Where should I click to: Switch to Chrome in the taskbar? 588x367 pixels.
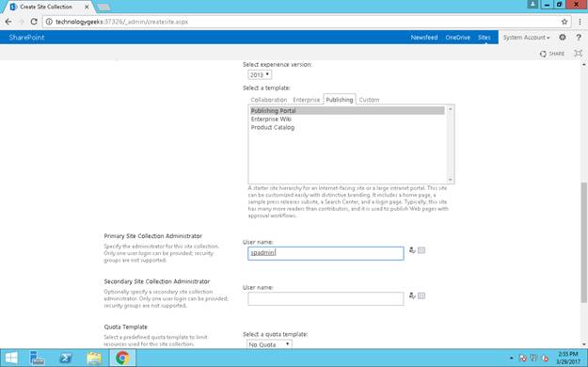(x=122, y=358)
